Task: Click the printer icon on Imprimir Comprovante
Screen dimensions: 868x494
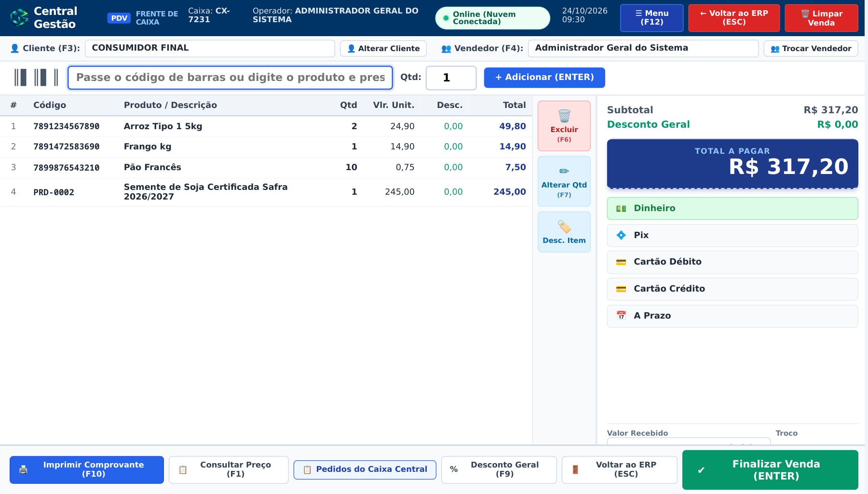Action: tap(23, 469)
